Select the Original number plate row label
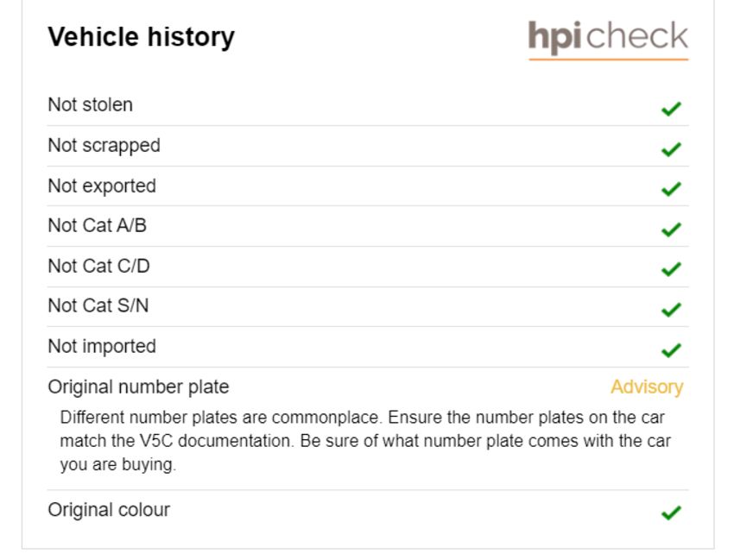The height and width of the screenshot is (560, 734). (x=138, y=387)
